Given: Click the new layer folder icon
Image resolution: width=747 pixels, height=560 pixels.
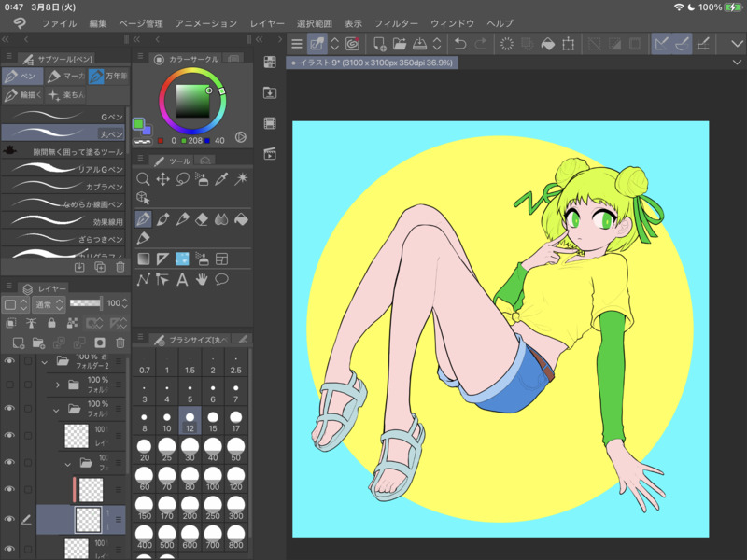Looking at the screenshot, I should click(38, 343).
